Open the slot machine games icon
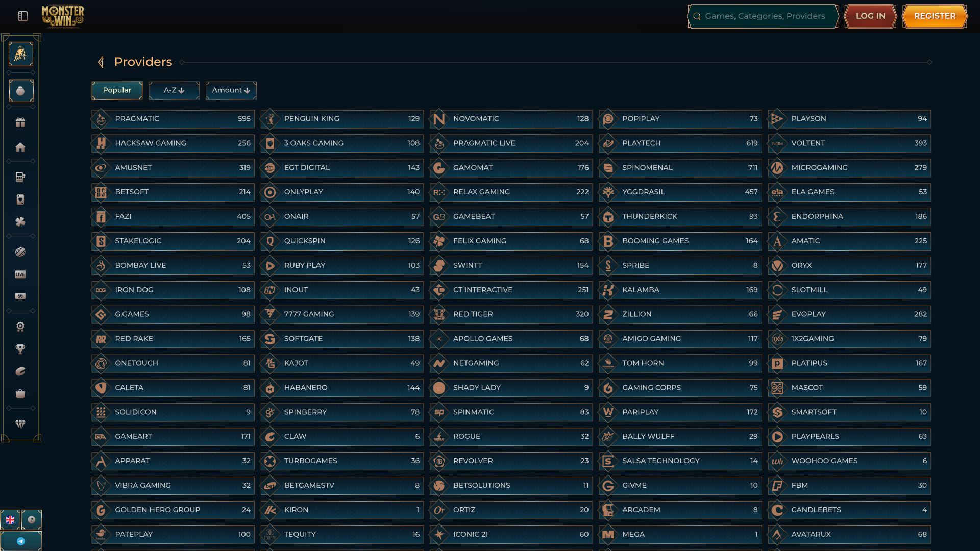 coord(20,177)
